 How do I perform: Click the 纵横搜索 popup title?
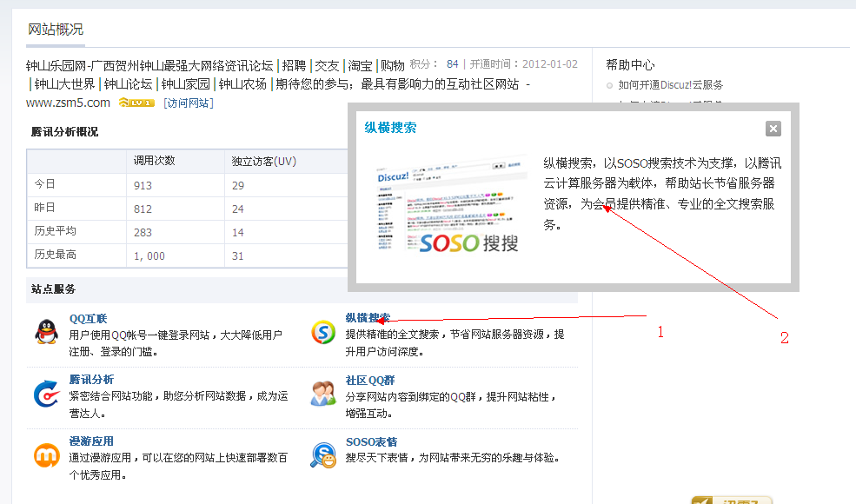pyautogui.click(x=390, y=128)
